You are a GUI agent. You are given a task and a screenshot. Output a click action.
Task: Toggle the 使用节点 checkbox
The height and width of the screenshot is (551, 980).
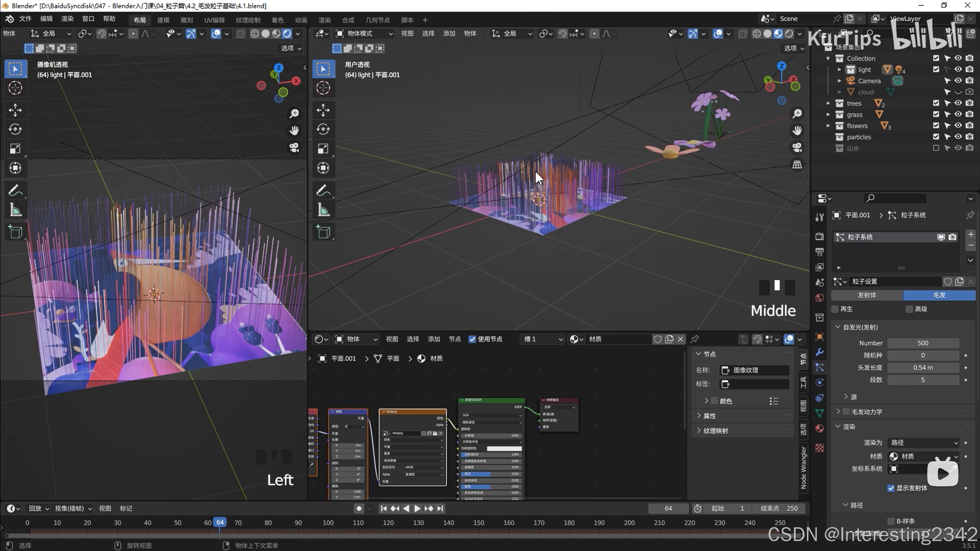coord(472,339)
